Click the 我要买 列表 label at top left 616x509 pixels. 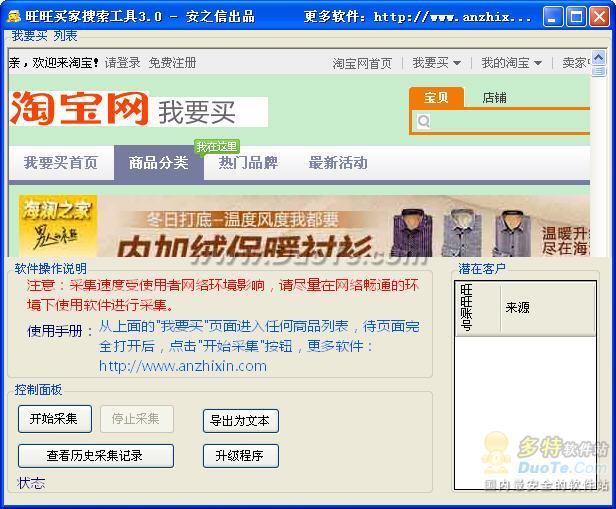pos(44,36)
